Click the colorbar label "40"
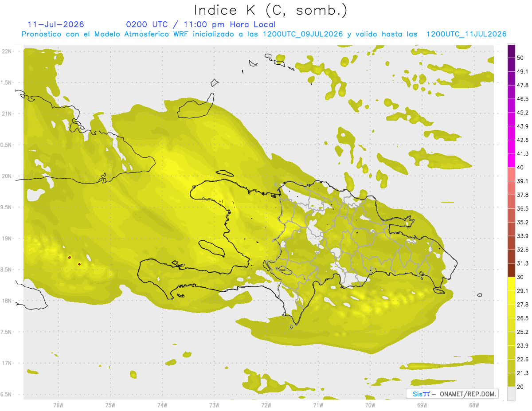This screenshot has height=411, width=532. (520, 168)
